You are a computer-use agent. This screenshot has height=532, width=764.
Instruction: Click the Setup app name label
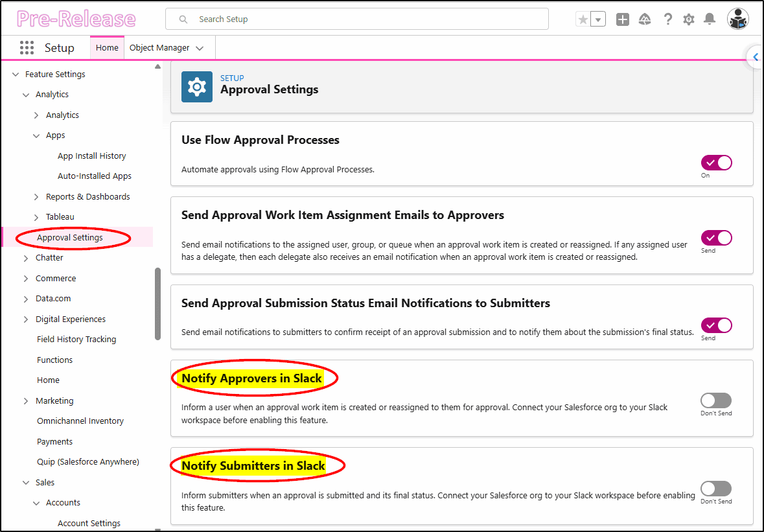pos(60,48)
